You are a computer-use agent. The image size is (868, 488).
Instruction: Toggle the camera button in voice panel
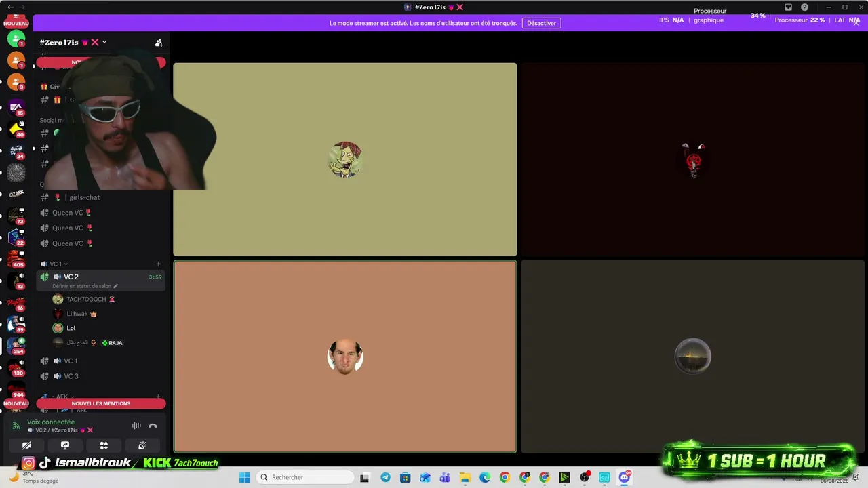click(x=26, y=445)
